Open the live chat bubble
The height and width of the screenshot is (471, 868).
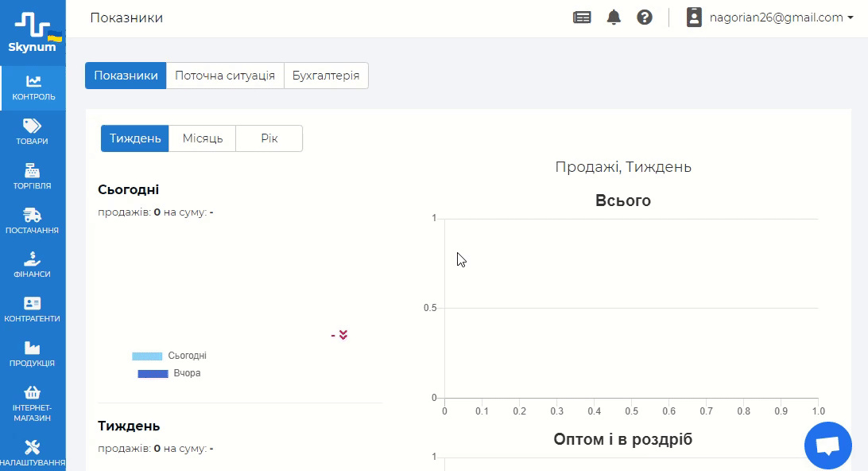pyautogui.click(x=827, y=445)
